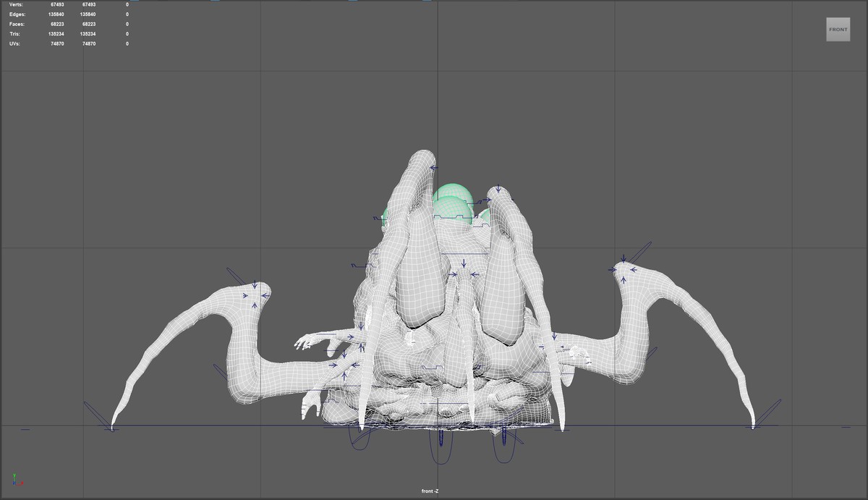Select the "UVs:" poly count label
This screenshot has width=868, height=500.
click(15, 43)
